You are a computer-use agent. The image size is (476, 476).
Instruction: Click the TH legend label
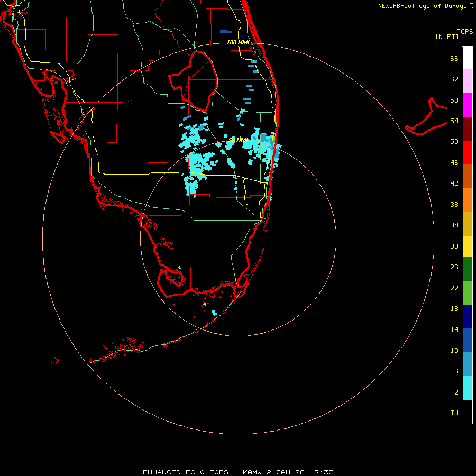454,413
